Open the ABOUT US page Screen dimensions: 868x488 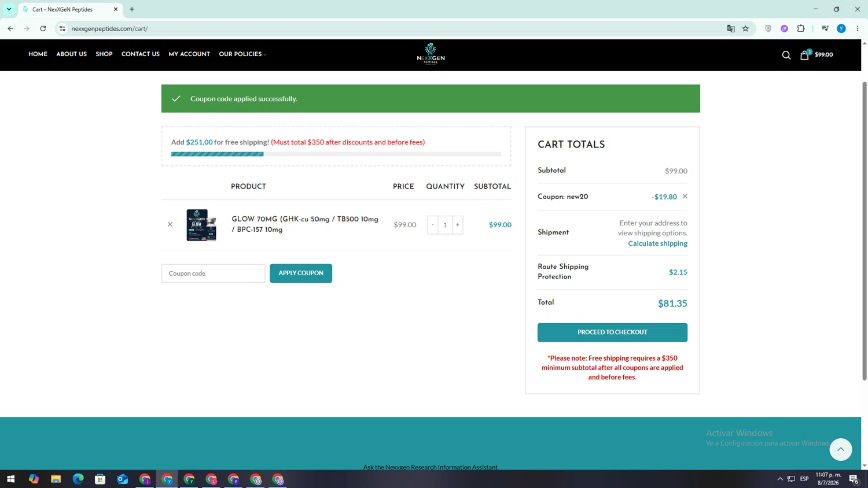point(72,54)
